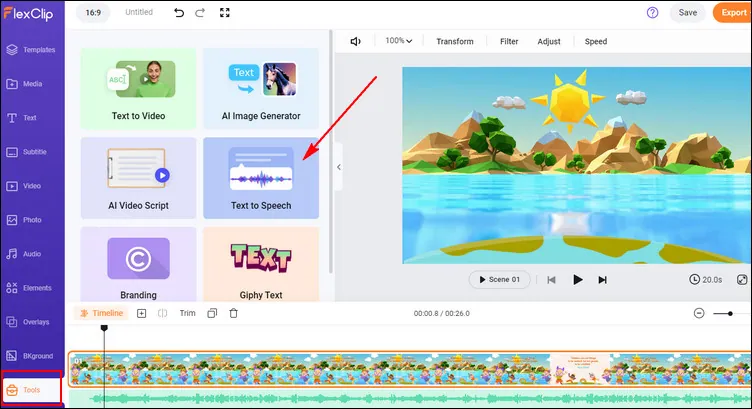Screen dimensions: 752x409
Task: Enter fullscreen preview mode
Action: point(224,13)
